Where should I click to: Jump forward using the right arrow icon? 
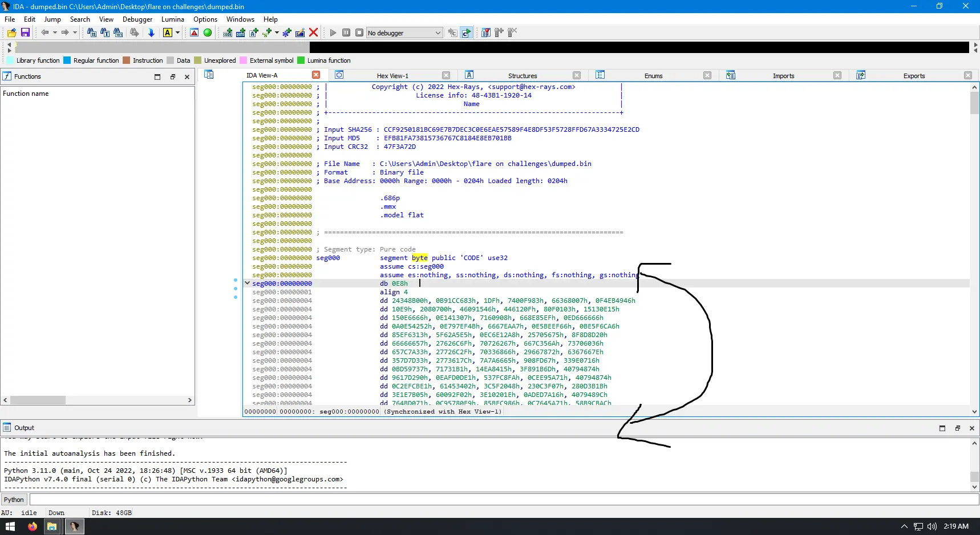click(x=64, y=33)
